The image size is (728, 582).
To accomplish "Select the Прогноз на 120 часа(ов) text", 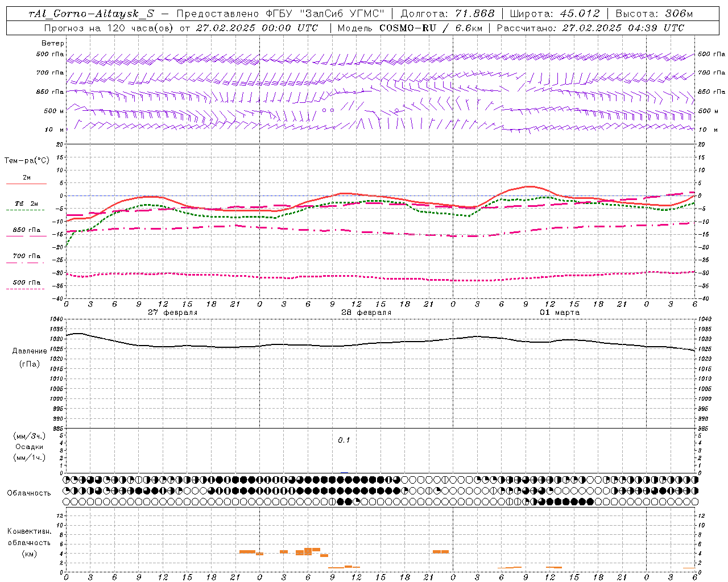I will point(108,28).
